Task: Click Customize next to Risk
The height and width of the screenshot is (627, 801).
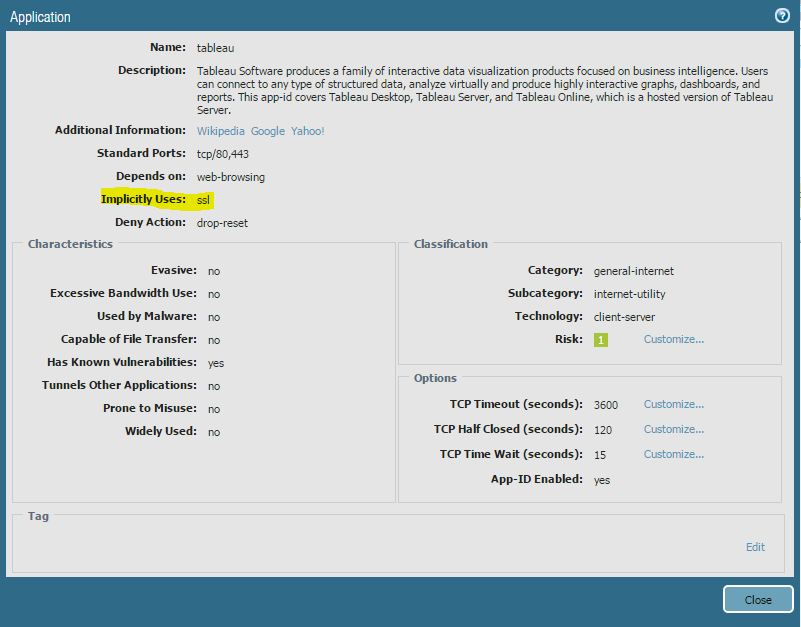Action: (673, 340)
